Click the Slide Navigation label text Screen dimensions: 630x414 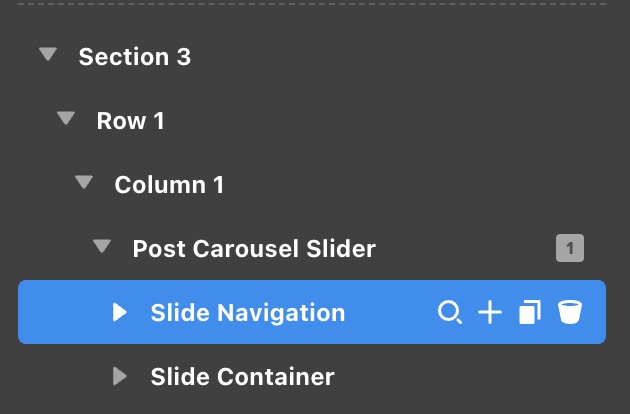click(247, 312)
